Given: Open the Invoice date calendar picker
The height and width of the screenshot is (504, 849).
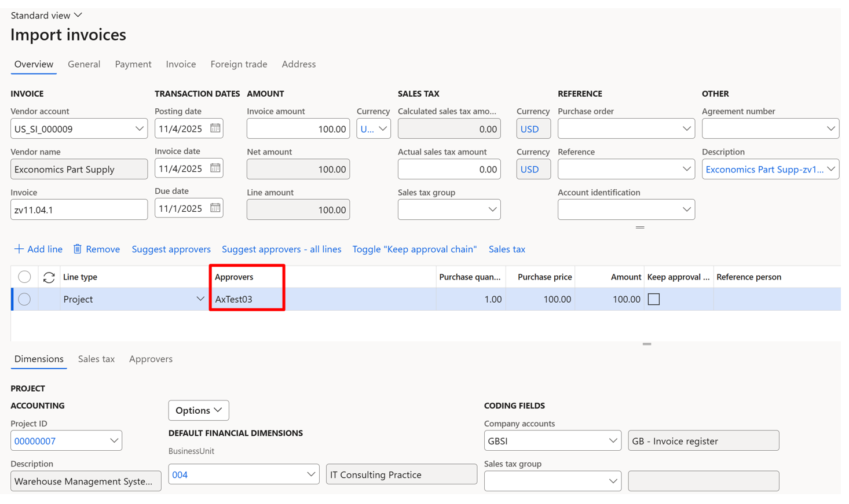Looking at the screenshot, I should [215, 168].
